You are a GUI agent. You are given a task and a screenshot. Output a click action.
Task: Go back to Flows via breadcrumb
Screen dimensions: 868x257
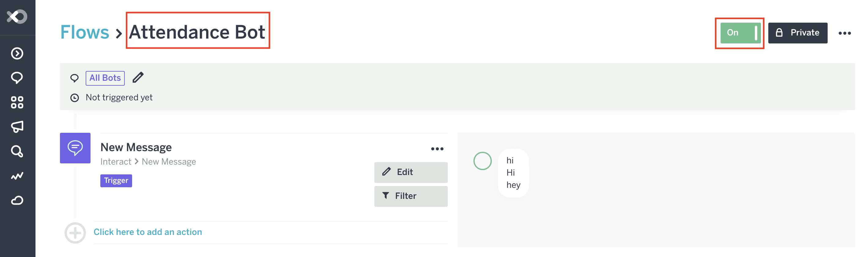pos(85,32)
